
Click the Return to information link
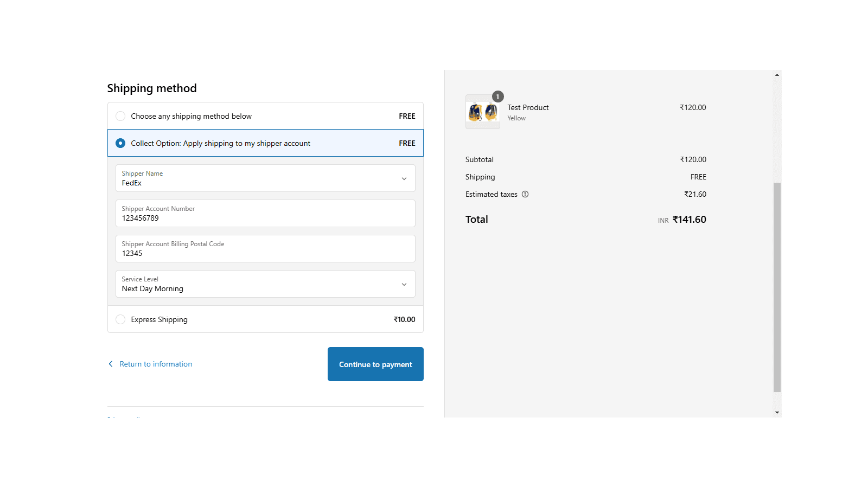coord(156,364)
